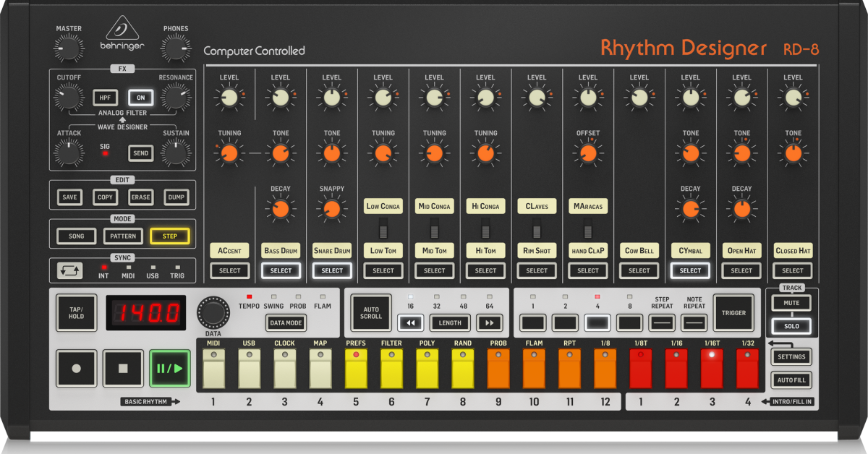Flip the Maracas / Hand Clap switch
Screen dimensions: 868x454
tap(588, 229)
